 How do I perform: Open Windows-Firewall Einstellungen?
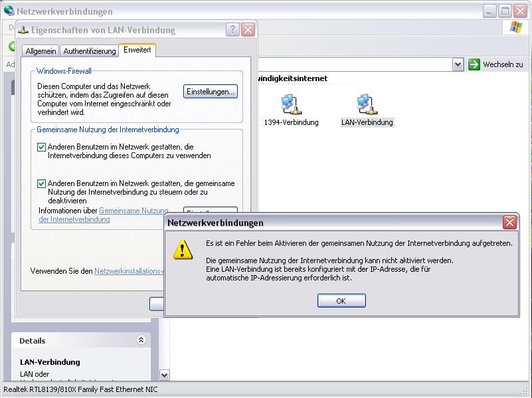coord(210,92)
